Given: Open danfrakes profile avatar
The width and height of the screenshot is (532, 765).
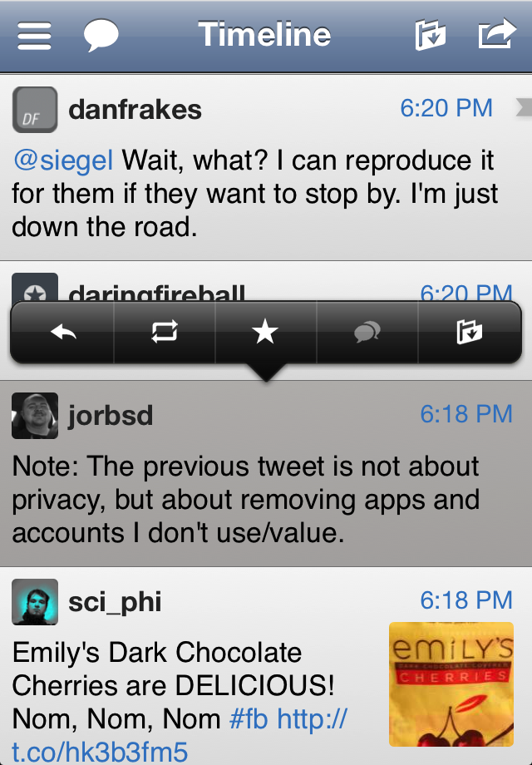Looking at the screenshot, I should 35,109.
